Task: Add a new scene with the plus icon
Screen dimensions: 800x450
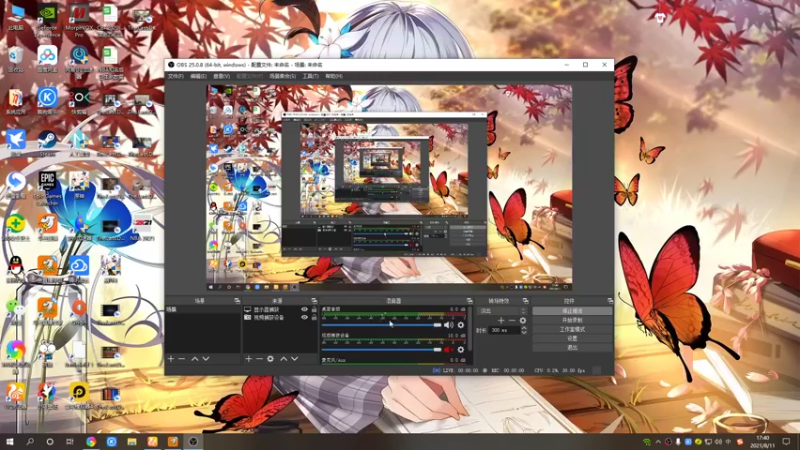Action: click(x=171, y=359)
